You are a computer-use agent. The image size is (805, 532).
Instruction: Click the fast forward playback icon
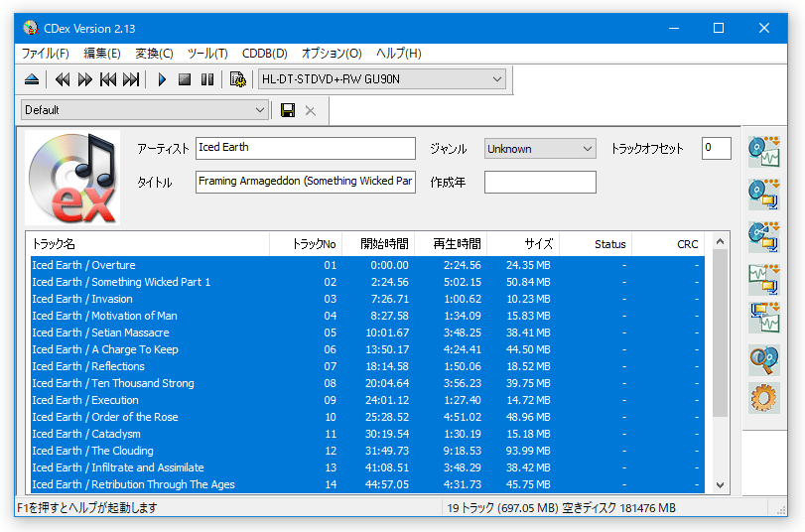pos(85,79)
